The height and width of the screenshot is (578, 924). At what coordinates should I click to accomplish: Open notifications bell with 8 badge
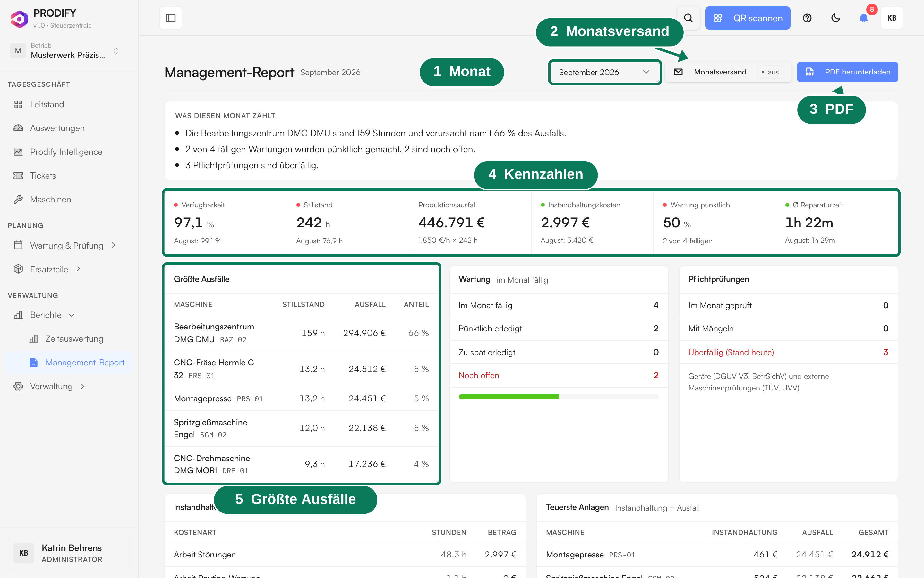pos(864,18)
